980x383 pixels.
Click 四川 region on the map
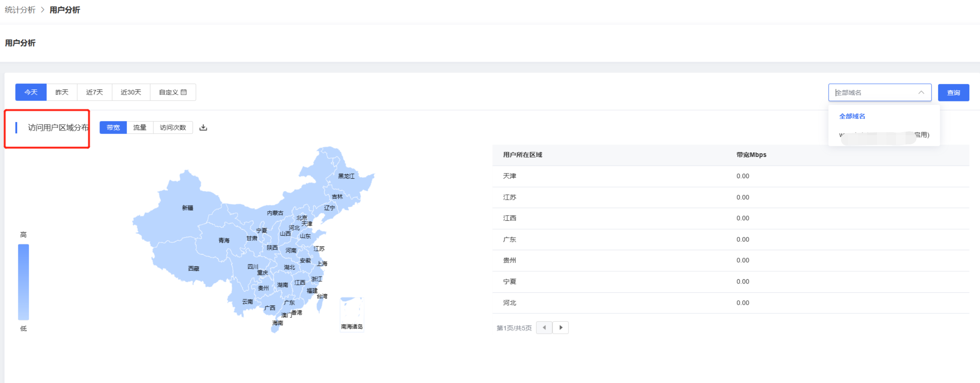253,267
